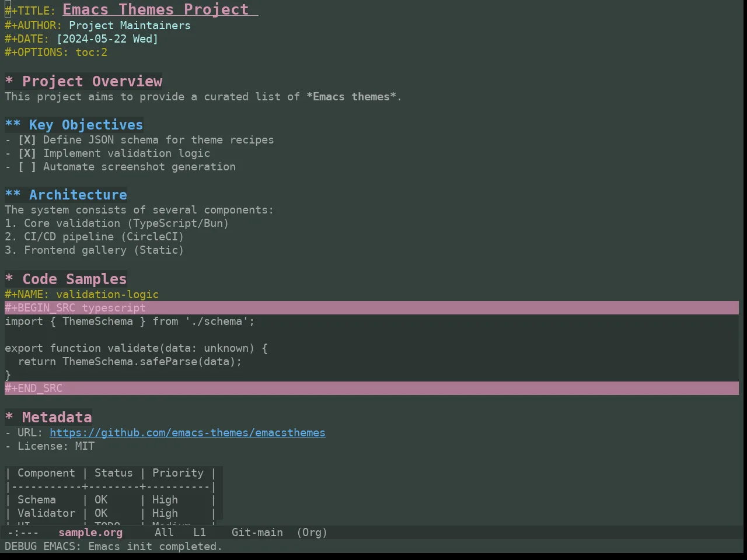The height and width of the screenshot is (560, 747).
Task: Click the Schema table cell
Action: (37, 500)
